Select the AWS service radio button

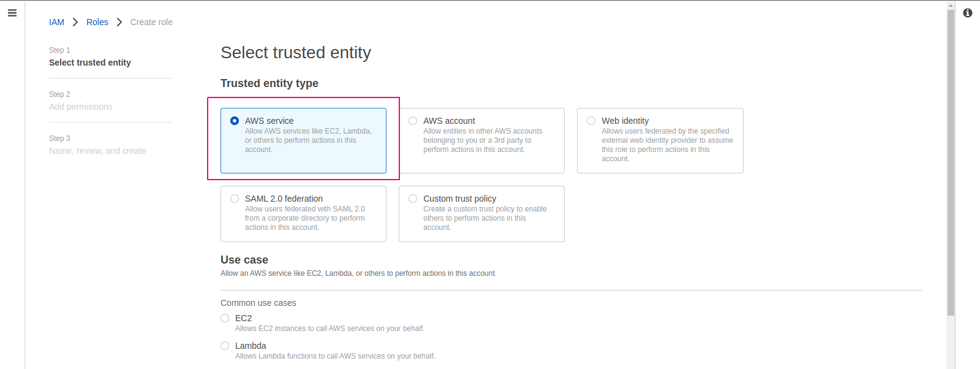[235, 121]
